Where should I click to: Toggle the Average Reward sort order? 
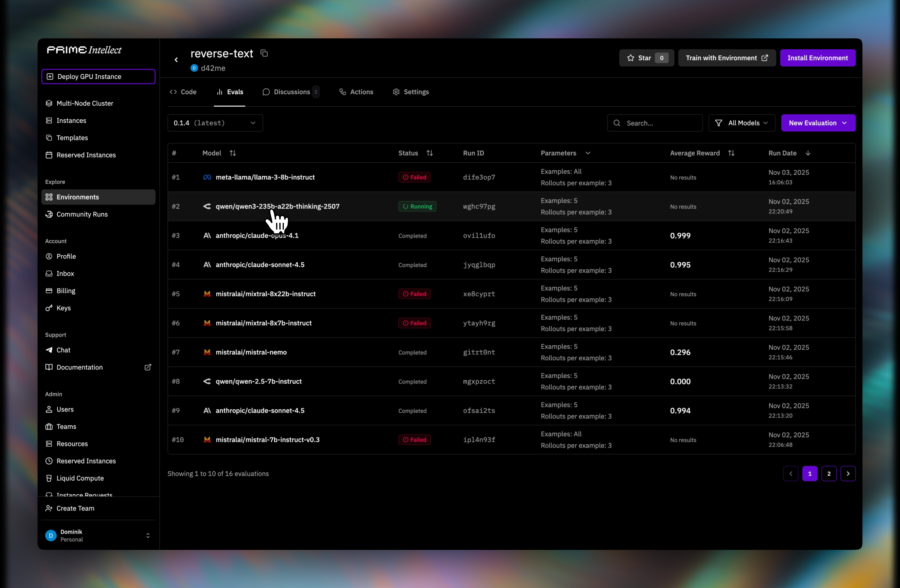[x=731, y=153]
